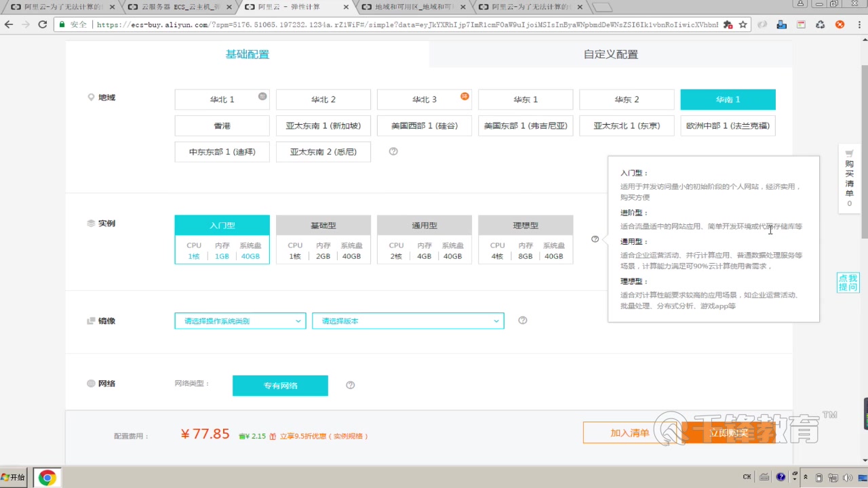Click the help icon beside 专有网络
868x488 pixels.
(x=350, y=384)
